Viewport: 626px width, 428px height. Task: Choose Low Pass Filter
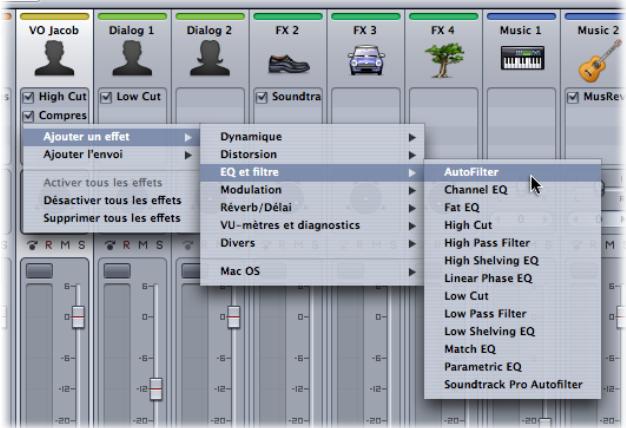click(513, 314)
